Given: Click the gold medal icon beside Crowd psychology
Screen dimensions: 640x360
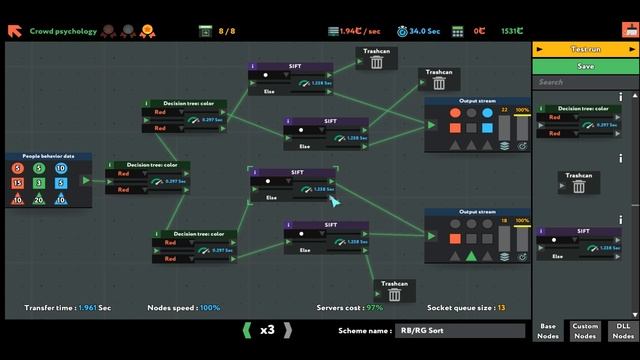Looking at the screenshot, I should tap(147, 31).
